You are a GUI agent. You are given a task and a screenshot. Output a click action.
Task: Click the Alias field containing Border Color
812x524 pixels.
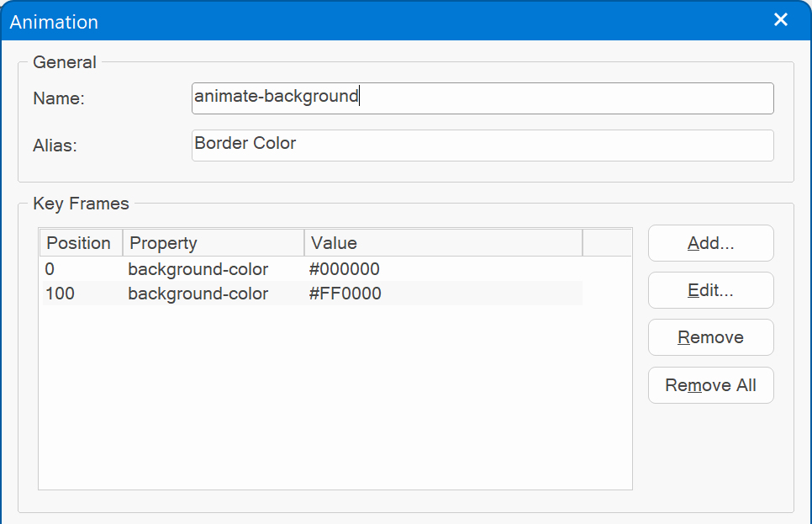[482, 145]
